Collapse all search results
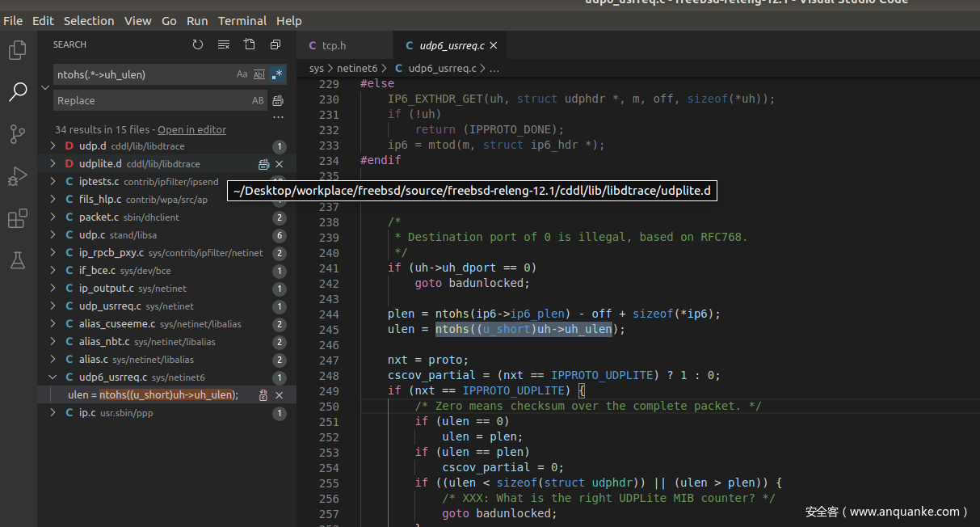This screenshot has width=980, height=527. point(275,45)
